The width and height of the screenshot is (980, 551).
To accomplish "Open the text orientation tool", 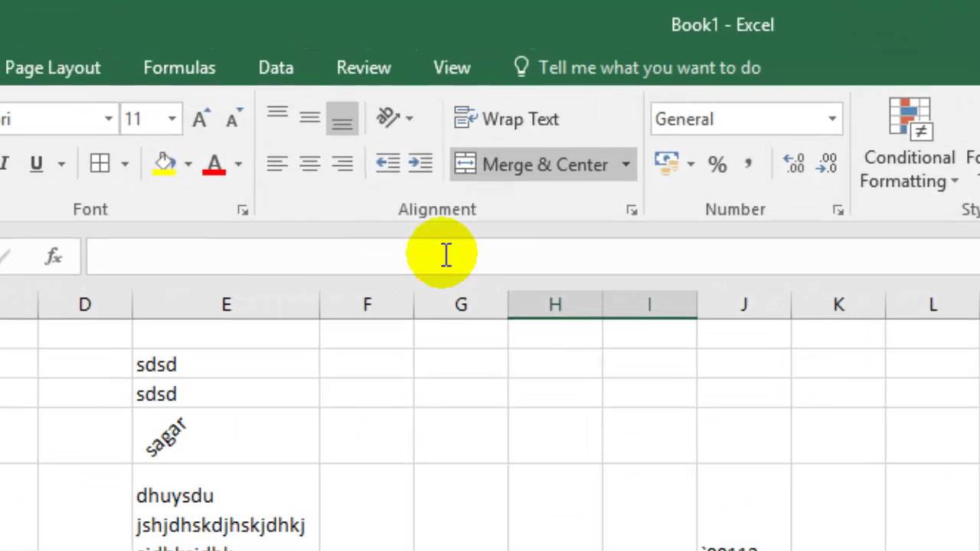I will (388, 118).
